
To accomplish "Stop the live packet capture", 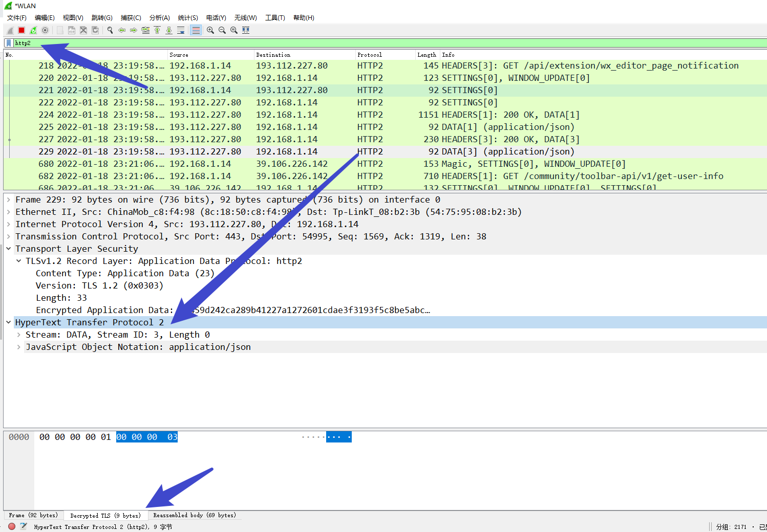I will pyautogui.click(x=21, y=30).
